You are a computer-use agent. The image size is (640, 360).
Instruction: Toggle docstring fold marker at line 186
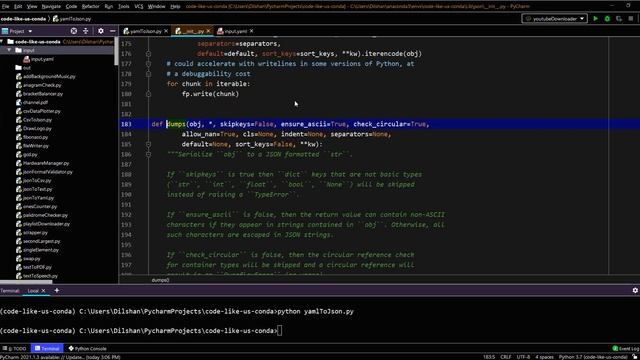pos(149,154)
